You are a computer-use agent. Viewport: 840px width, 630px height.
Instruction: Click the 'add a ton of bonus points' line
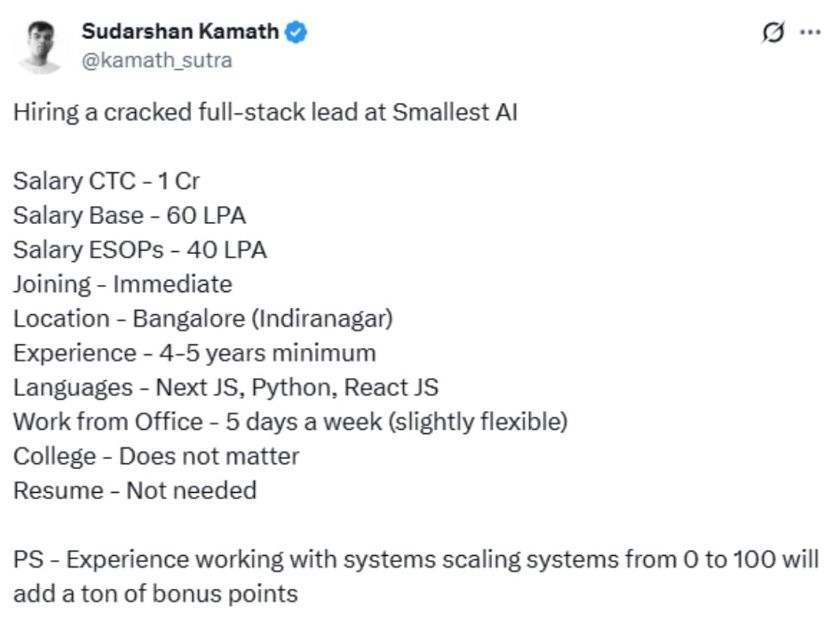coord(155,594)
